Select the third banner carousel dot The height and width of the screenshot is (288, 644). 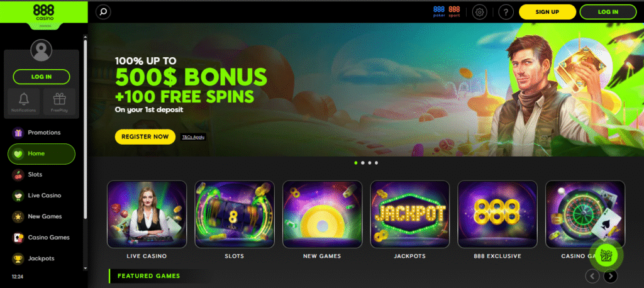tap(370, 163)
